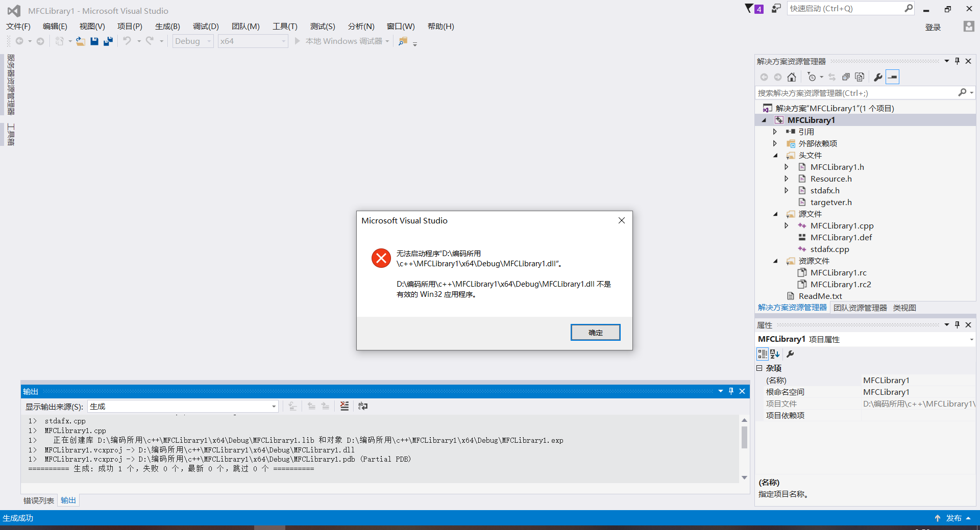The height and width of the screenshot is (530, 980).
Task: Open the 调试(D) menu
Action: point(206,26)
